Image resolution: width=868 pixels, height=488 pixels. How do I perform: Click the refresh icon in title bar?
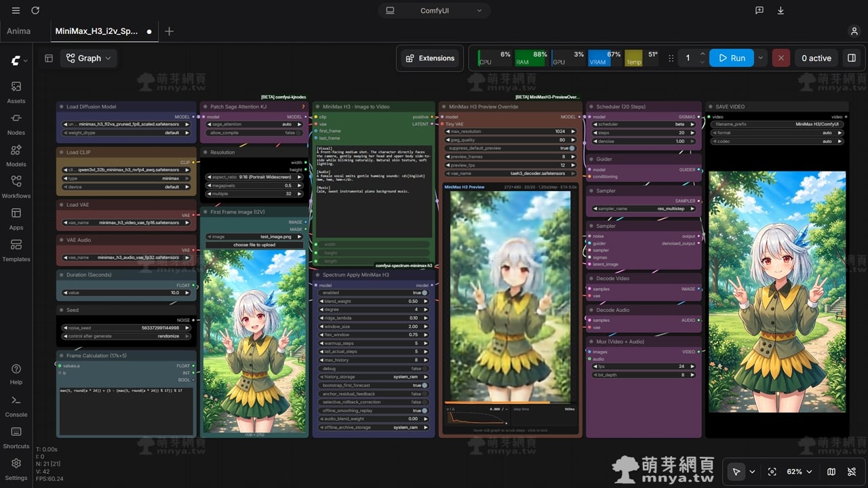35,11
